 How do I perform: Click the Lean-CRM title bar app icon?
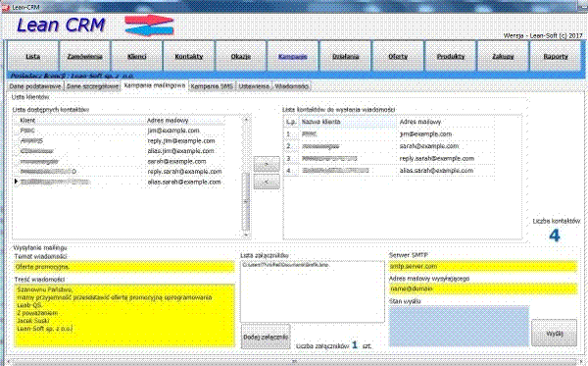pyautogui.click(x=5, y=7)
